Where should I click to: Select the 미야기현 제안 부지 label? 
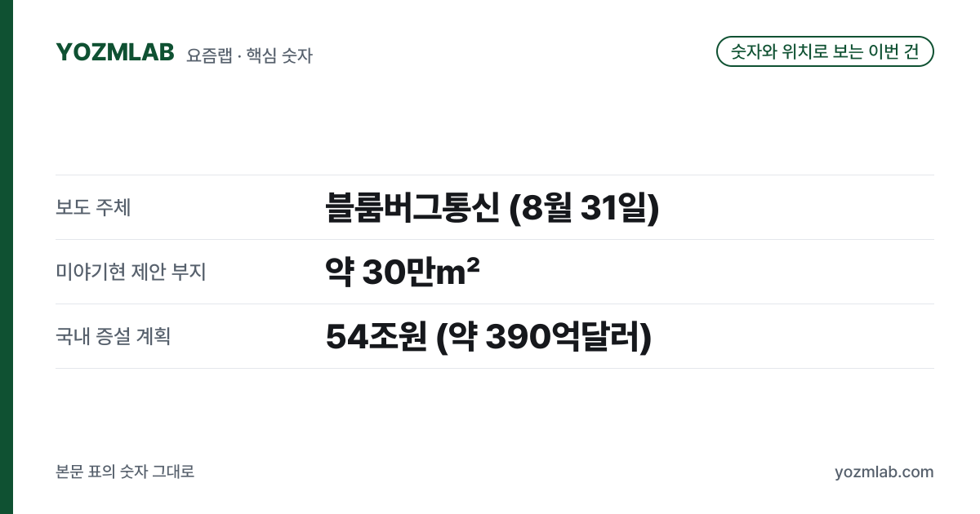point(131,272)
